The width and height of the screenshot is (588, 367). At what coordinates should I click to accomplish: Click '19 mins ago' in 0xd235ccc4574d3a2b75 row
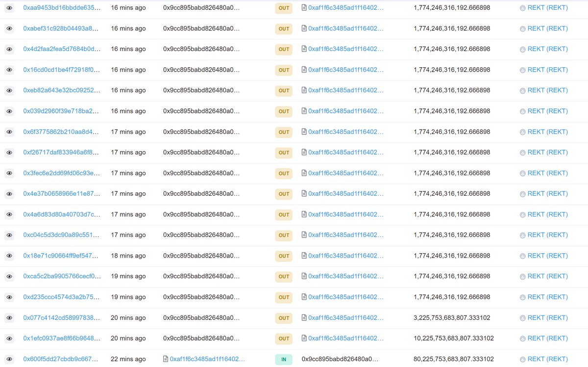click(128, 297)
